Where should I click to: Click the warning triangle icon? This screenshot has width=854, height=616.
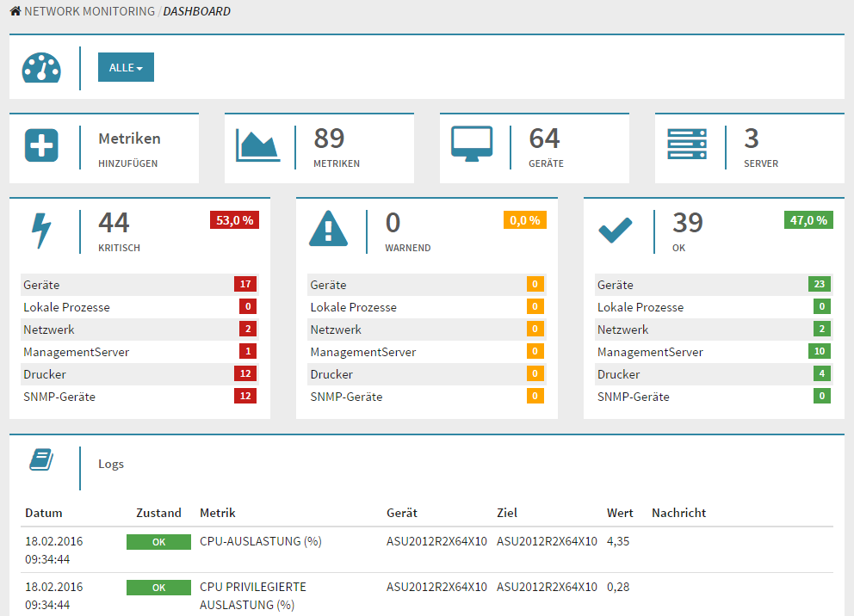coord(328,230)
